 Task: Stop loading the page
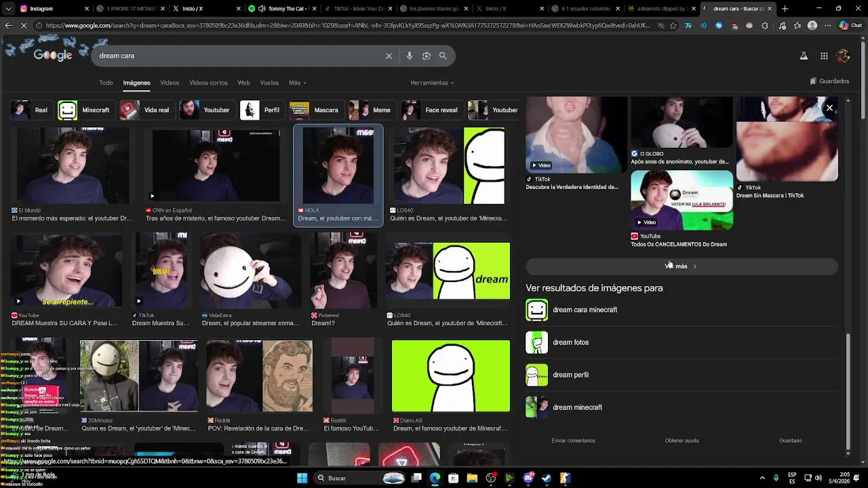pos(24,26)
